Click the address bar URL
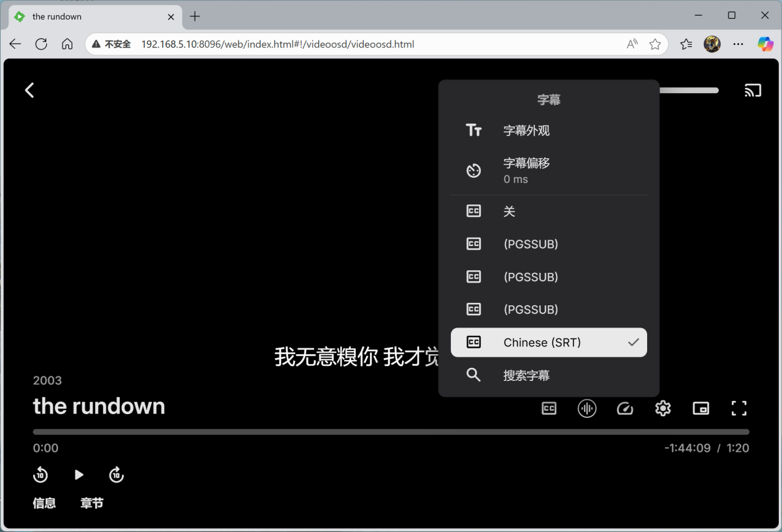Screen dimensions: 782x532 [278, 44]
